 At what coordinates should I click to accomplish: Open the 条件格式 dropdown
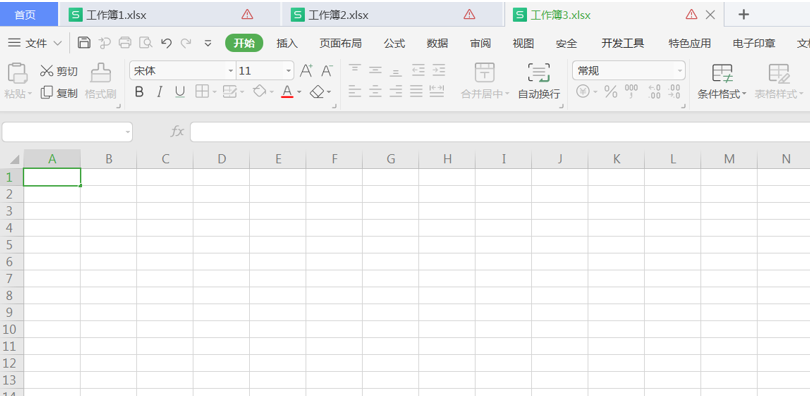(722, 82)
